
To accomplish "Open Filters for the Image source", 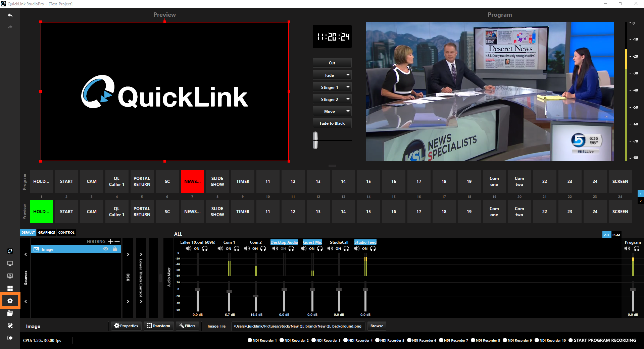I will [x=187, y=326].
